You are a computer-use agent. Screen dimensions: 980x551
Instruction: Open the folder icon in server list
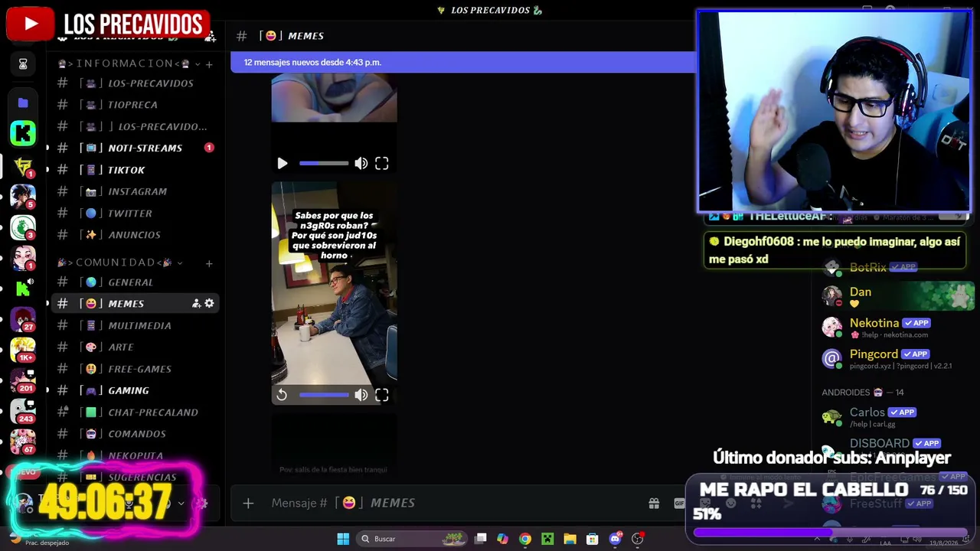point(23,103)
